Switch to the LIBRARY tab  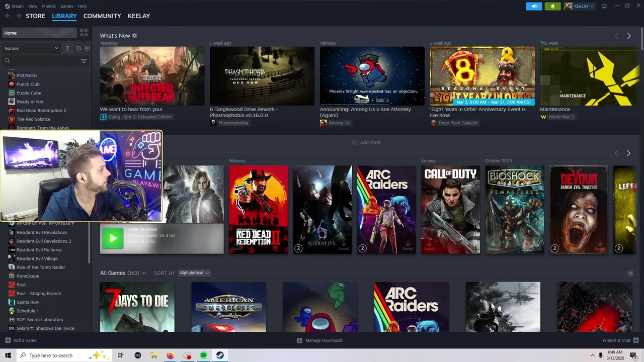click(64, 16)
